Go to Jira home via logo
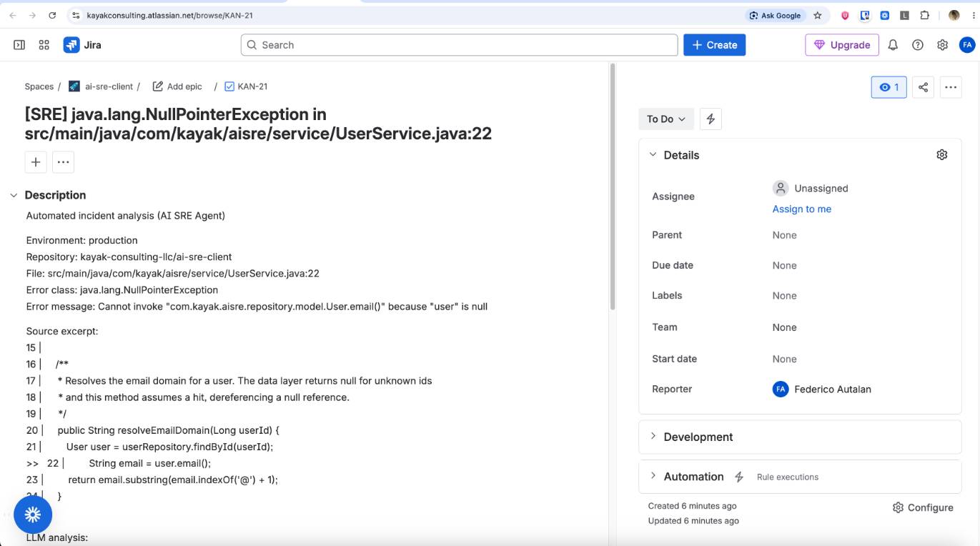 pos(82,45)
